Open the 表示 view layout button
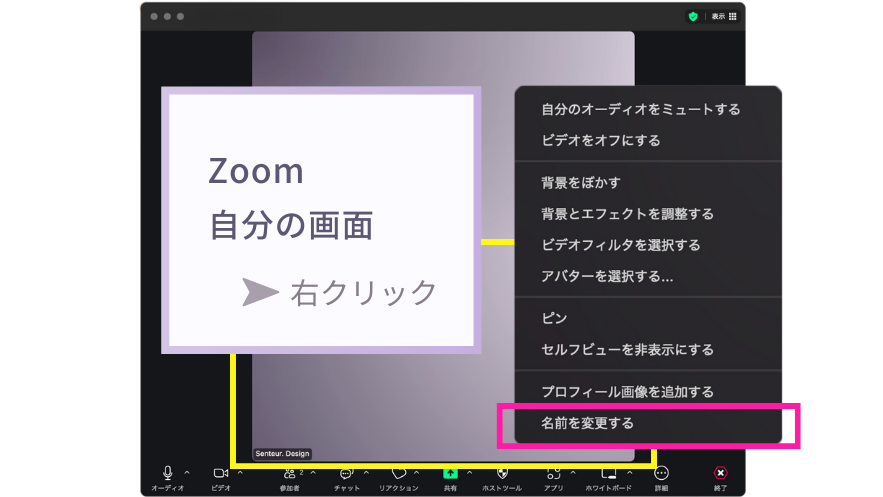Image resolution: width=883 pixels, height=497 pixels. tap(724, 16)
